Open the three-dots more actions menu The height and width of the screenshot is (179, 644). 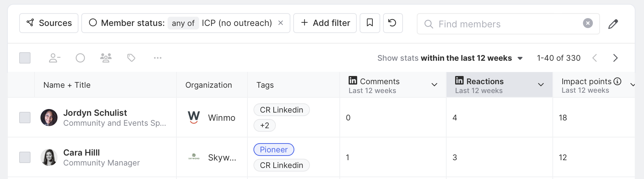(158, 58)
